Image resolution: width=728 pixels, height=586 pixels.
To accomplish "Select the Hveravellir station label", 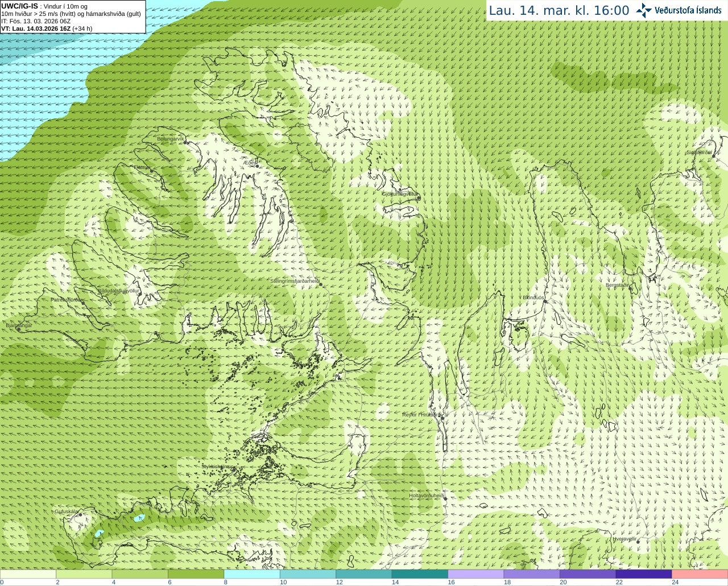I will (624, 538).
